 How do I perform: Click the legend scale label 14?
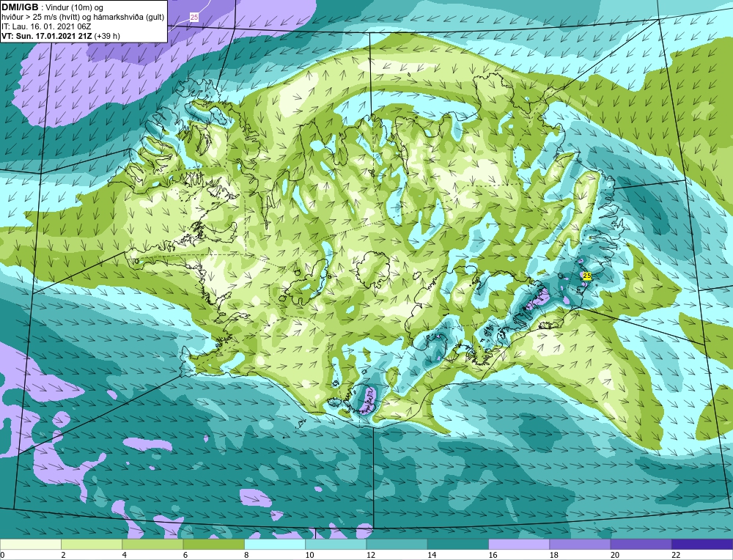click(432, 555)
